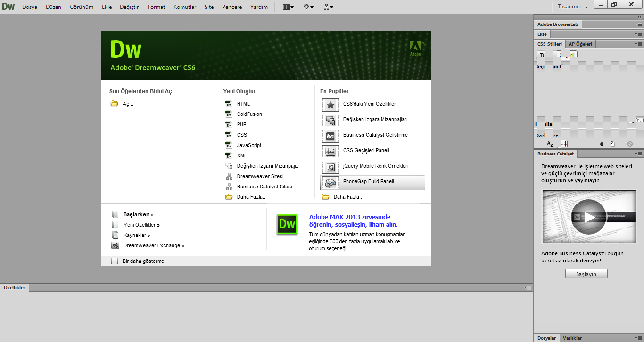This screenshot has width=644, height=342.
Task: Open the CSS Stilleri panel options menu
Action: (x=639, y=44)
